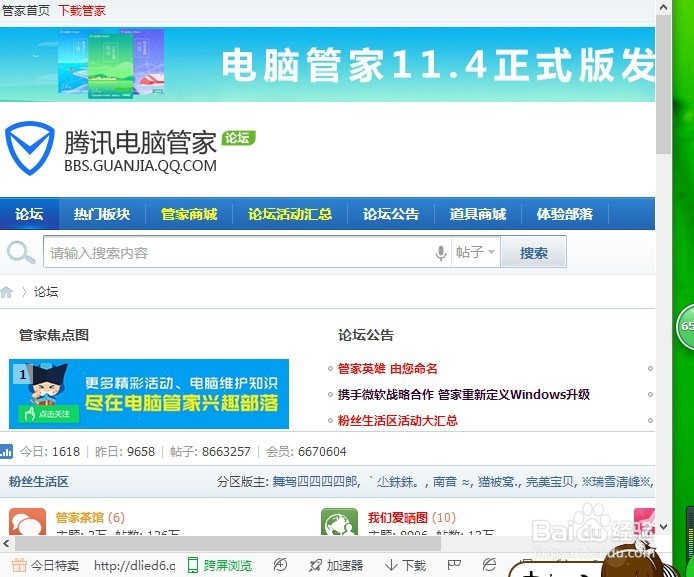Open the 道具商城 navigation tab
Screen dimensions: 694x577
478,214
